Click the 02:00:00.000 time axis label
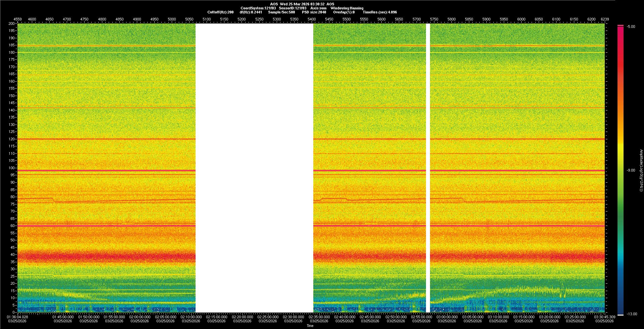 click(140, 317)
